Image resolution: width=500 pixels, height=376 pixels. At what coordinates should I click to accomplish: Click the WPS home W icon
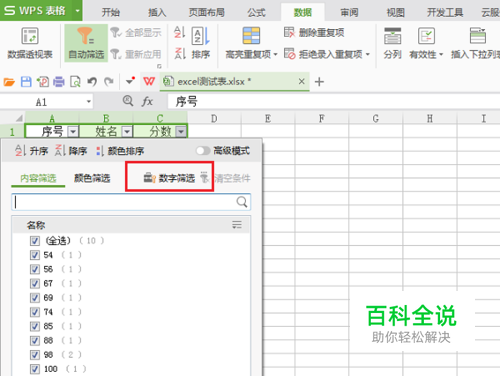coord(149,81)
